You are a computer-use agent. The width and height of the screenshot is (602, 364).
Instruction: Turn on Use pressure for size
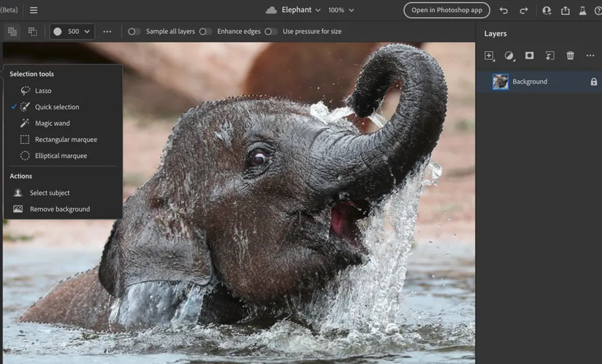point(271,31)
